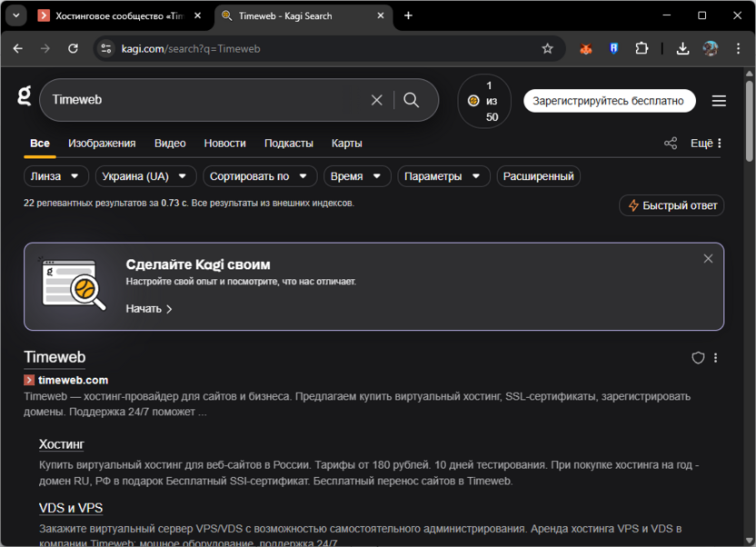Expand the Линза dropdown
Viewport: 756px width, 547px height.
(56, 176)
